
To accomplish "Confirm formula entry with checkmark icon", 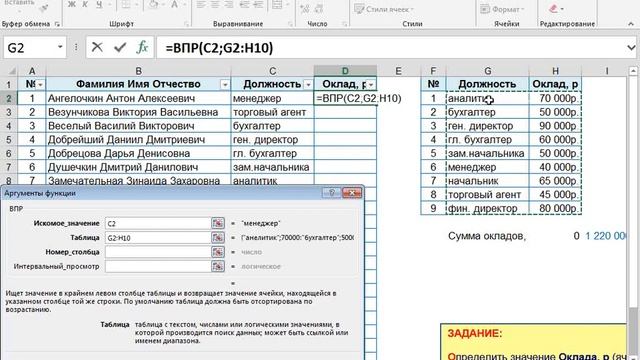I will (x=120, y=47).
